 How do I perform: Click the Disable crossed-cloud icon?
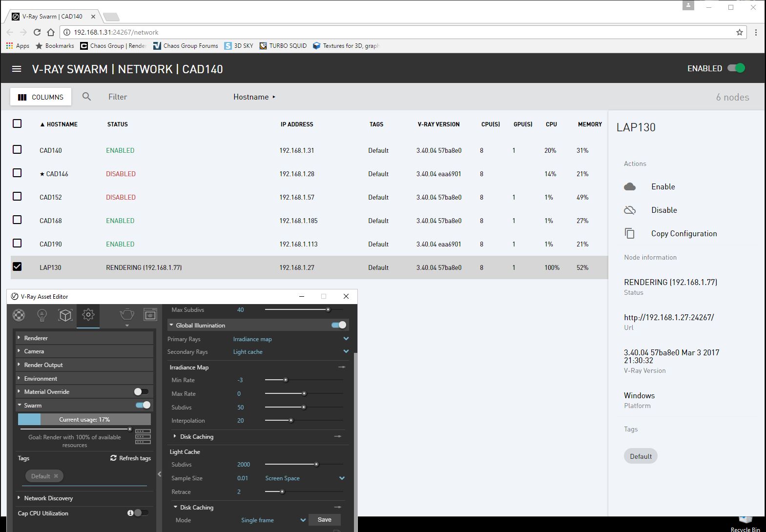tap(630, 210)
